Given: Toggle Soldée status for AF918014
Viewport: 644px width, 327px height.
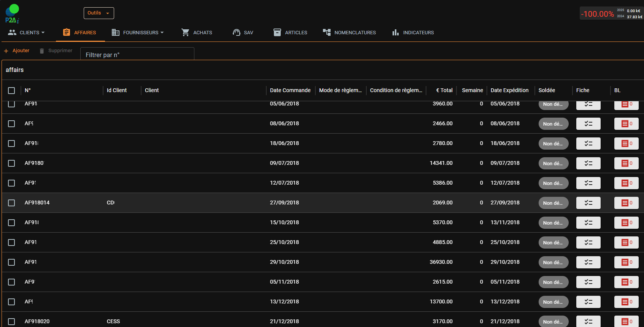Looking at the screenshot, I should coord(553,203).
